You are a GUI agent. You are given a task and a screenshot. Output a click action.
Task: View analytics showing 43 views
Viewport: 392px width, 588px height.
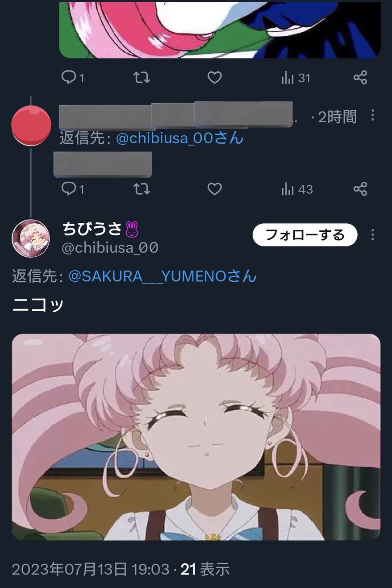coord(297,189)
